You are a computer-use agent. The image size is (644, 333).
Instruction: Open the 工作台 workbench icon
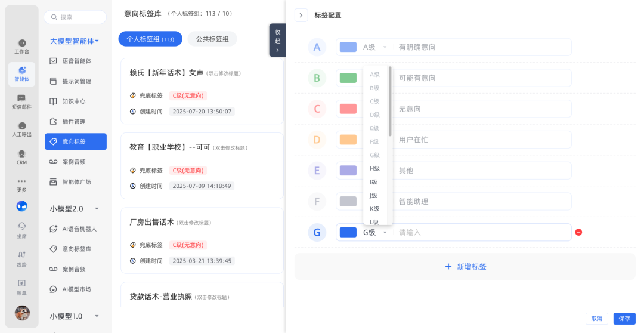(x=22, y=46)
